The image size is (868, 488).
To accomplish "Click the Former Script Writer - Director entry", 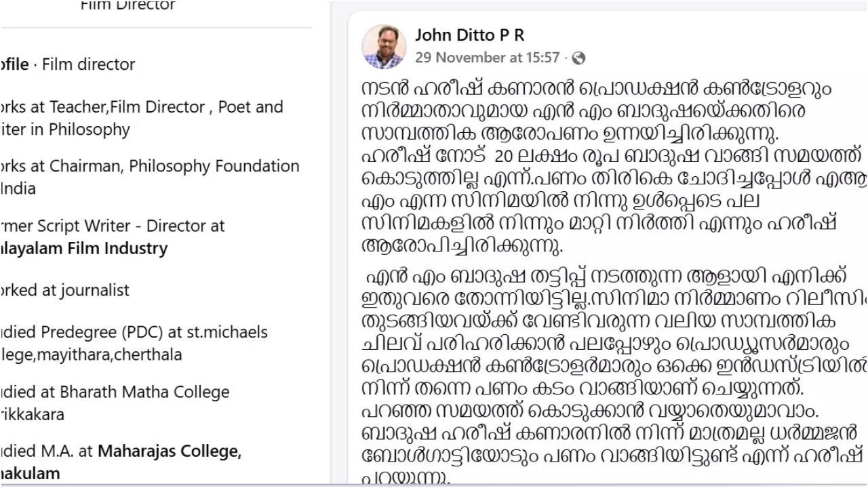I will click(x=113, y=237).
